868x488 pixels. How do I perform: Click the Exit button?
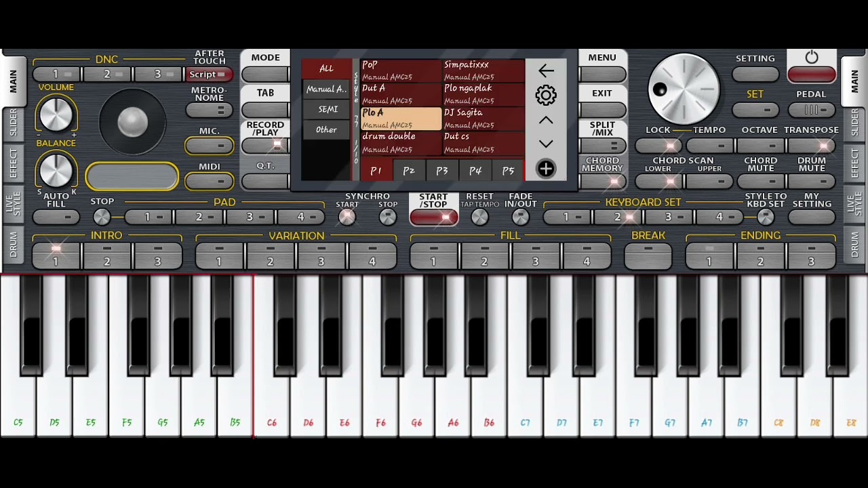pos(602,110)
